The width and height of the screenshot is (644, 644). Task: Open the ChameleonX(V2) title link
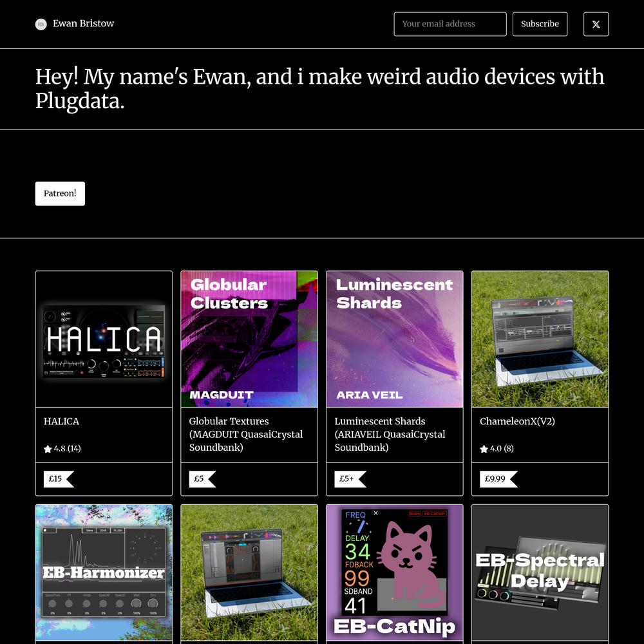click(x=517, y=421)
